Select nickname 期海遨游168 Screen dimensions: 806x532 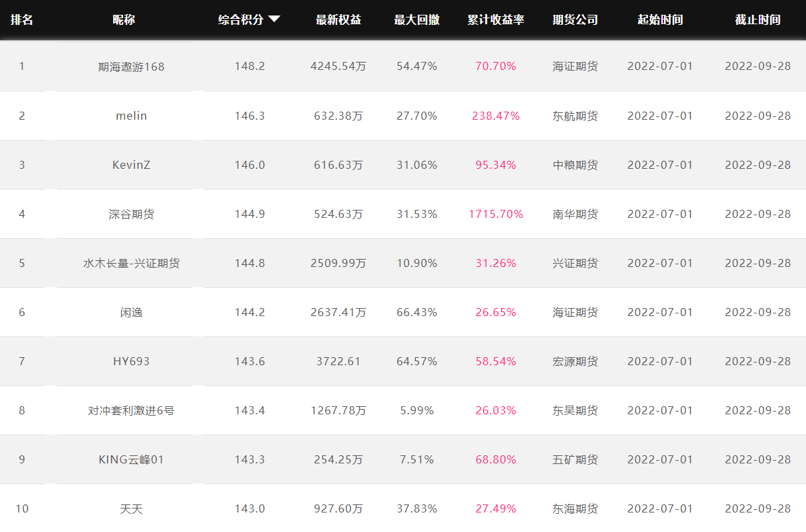click(131, 67)
